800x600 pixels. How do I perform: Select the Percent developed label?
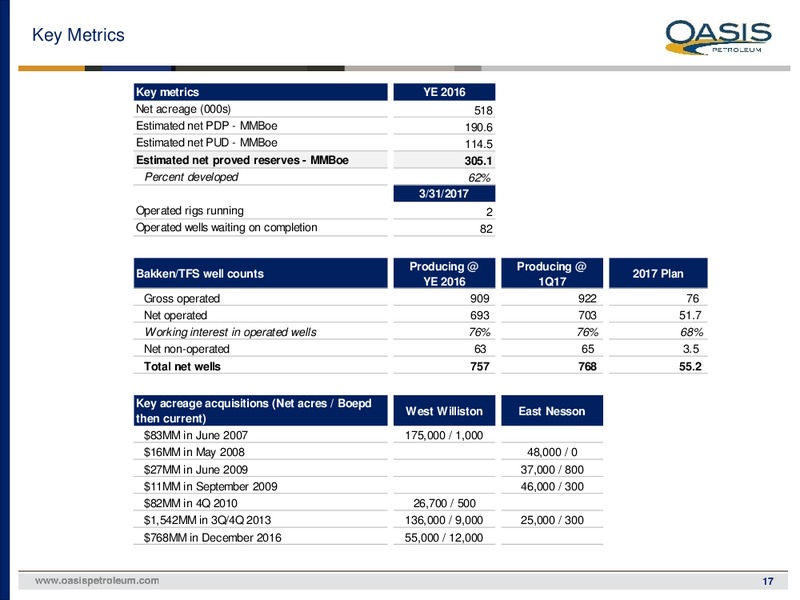tap(191, 177)
